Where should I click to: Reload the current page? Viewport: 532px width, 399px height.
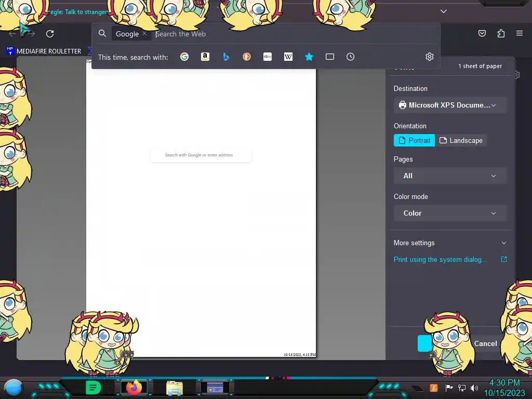pos(50,34)
